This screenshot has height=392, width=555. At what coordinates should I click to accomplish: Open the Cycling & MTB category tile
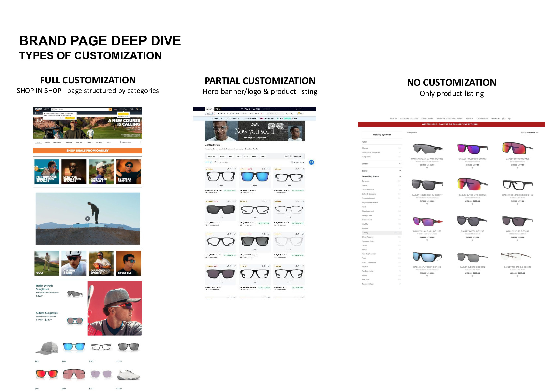[74, 263]
